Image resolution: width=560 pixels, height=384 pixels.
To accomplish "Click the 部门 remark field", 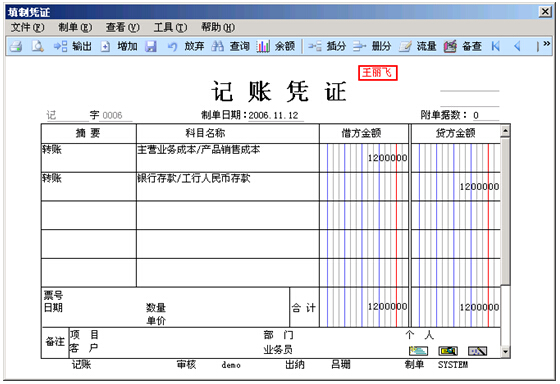I will click(x=279, y=335).
